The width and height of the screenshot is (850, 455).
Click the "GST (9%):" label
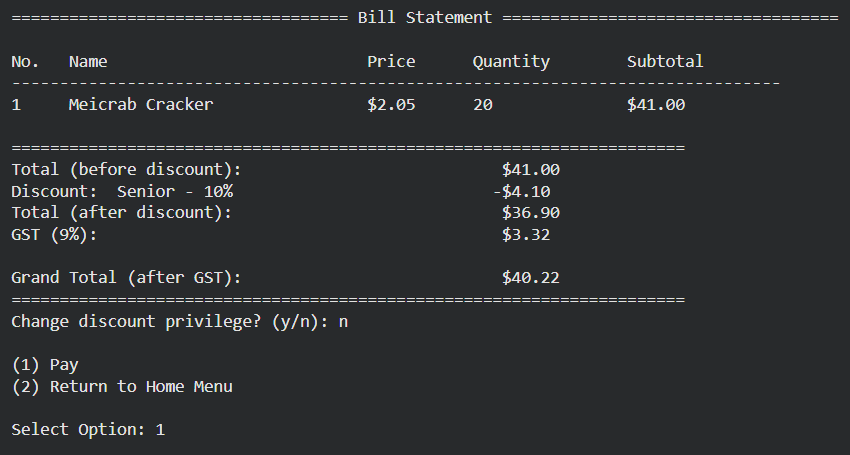pyautogui.click(x=54, y=234)
